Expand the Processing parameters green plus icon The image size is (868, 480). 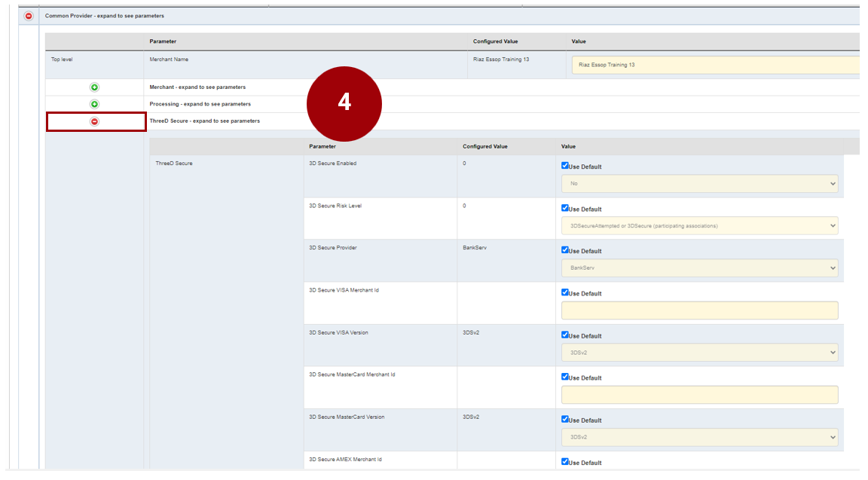[x=95, y=104]
